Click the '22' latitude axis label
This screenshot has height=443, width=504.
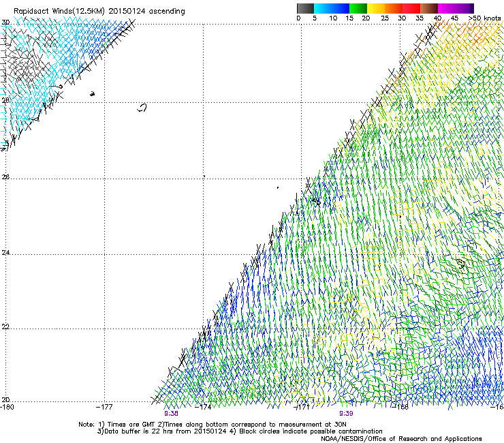[x=5, y=327]
